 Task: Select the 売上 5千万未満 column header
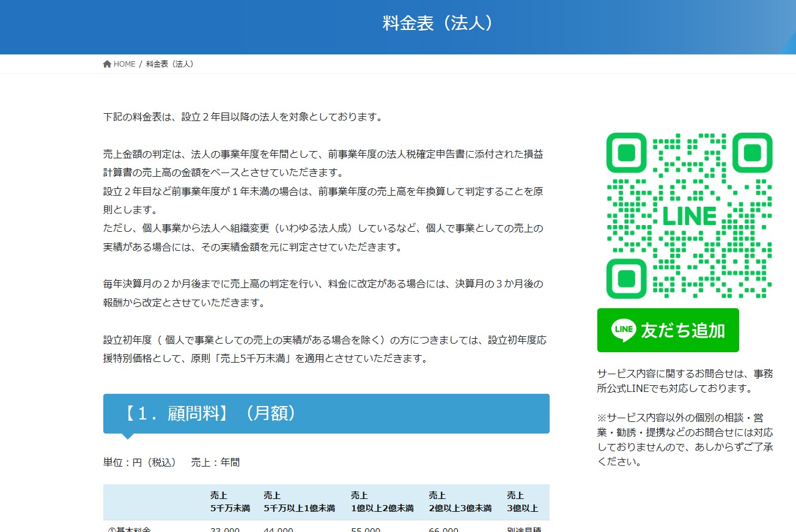pyautogui.click(x=230, y=501)
